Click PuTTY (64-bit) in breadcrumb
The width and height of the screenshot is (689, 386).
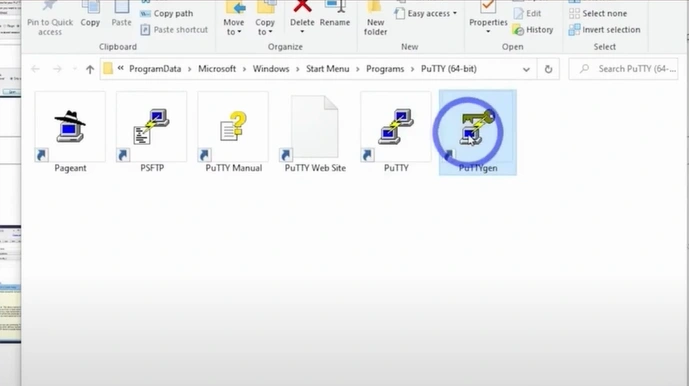pos(449,69)
